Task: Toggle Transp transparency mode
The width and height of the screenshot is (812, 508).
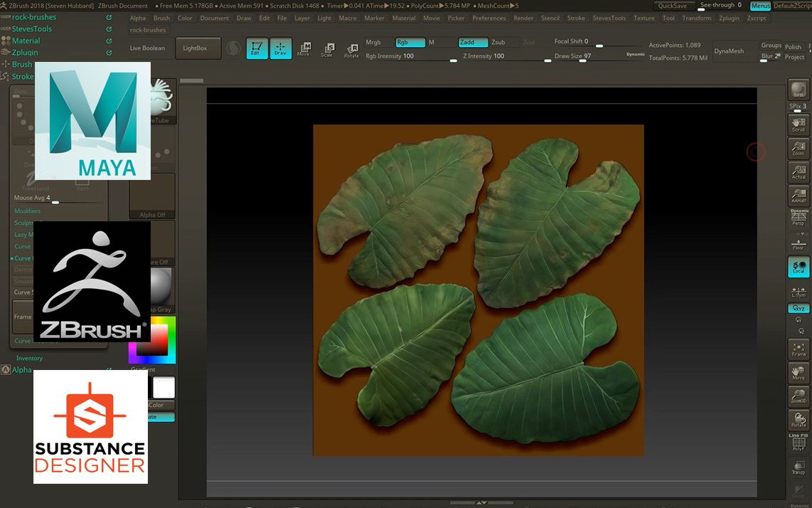Action: tap(798, 467)
